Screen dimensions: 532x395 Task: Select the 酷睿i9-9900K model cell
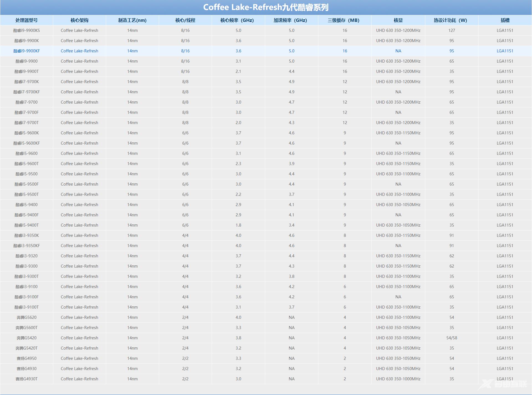coord(27,41)
